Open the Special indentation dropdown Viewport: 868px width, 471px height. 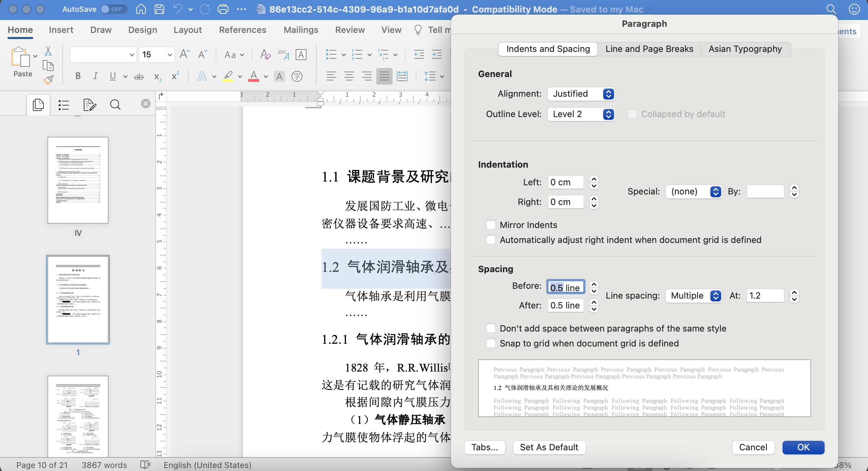[x=693, y=191]
